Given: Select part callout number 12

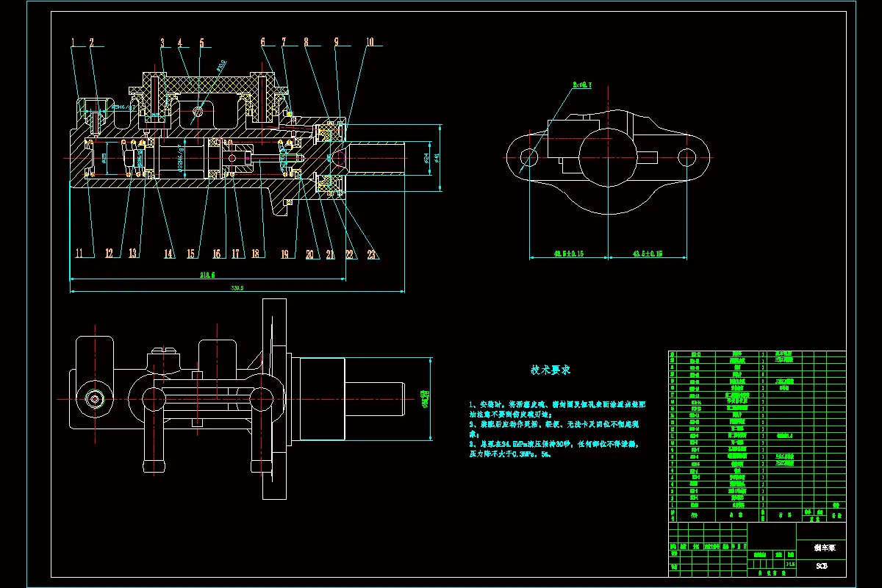Looking at the screenshot, I should point(109,254).
